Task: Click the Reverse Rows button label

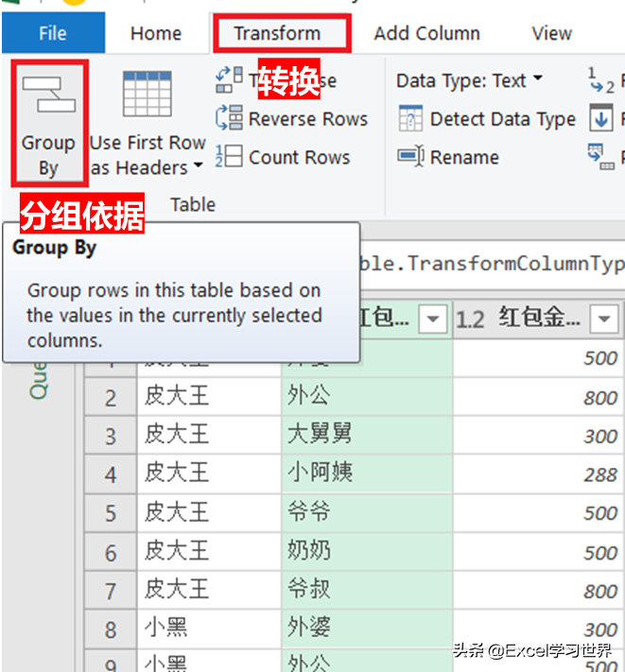Action: point(308,119)
